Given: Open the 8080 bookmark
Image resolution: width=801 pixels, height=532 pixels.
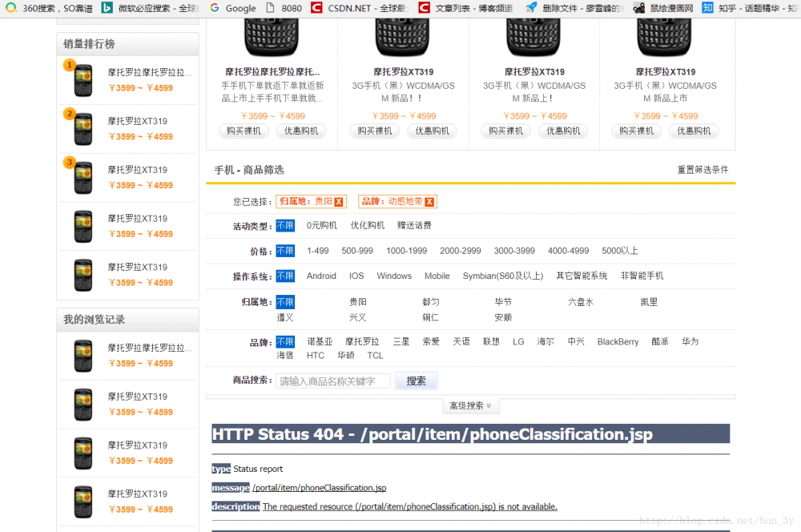Looking at the screenshot, I should (x=284, y=8).
